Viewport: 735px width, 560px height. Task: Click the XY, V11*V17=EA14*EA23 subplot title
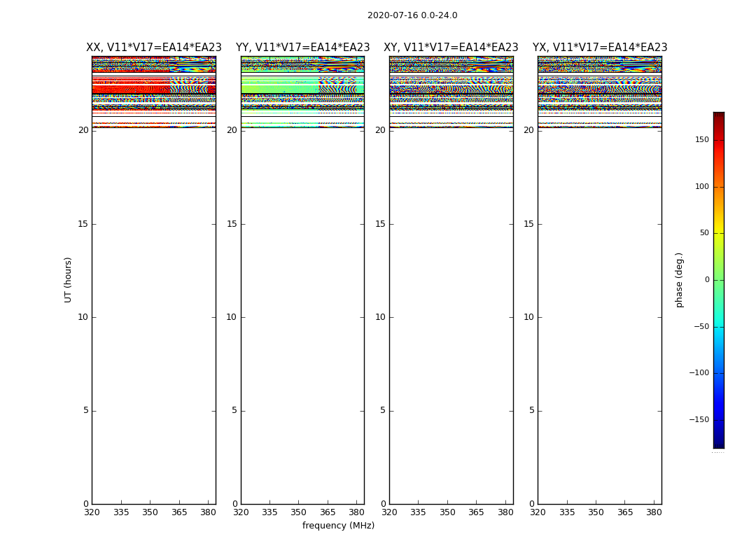click(451, 48)
